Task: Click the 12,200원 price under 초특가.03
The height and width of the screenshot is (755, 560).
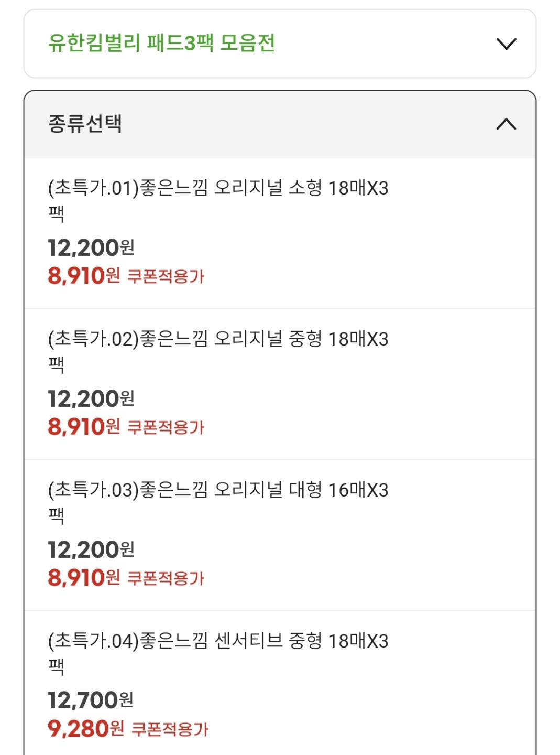Action: coord(91,549)
